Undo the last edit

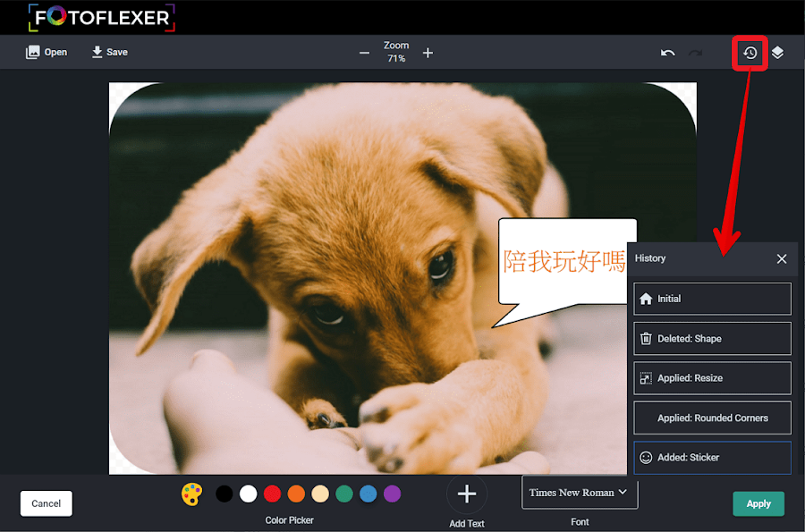pos(667,53)
